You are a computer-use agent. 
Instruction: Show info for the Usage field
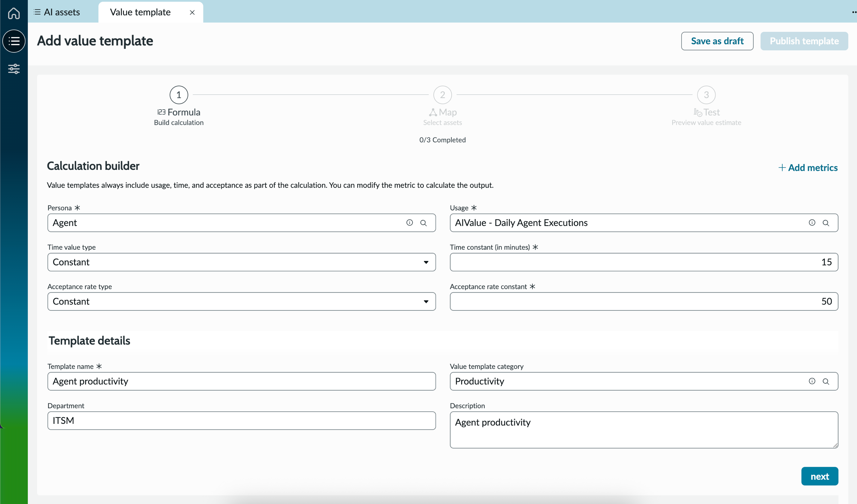coord(812,223)
